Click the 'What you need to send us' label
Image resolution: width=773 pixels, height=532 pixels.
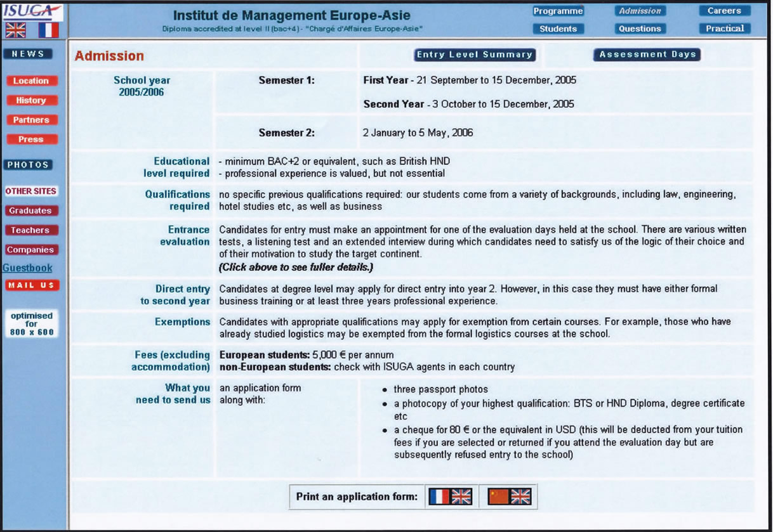(173, 394)
